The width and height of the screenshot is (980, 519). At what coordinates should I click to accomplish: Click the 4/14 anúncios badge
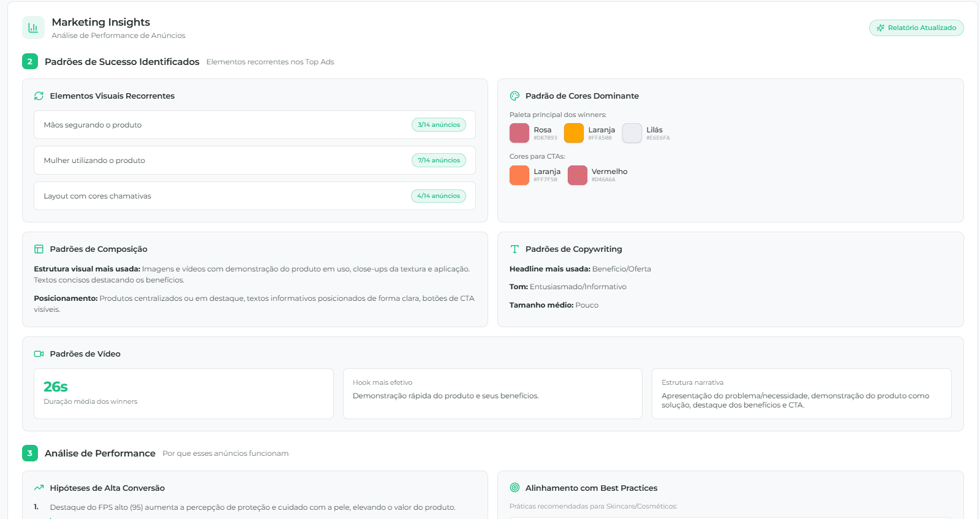point(439,196)
